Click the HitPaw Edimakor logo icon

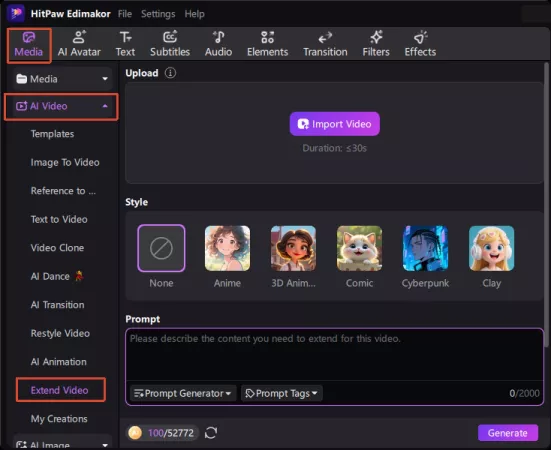pyautogui.click(x=15, y=13)
